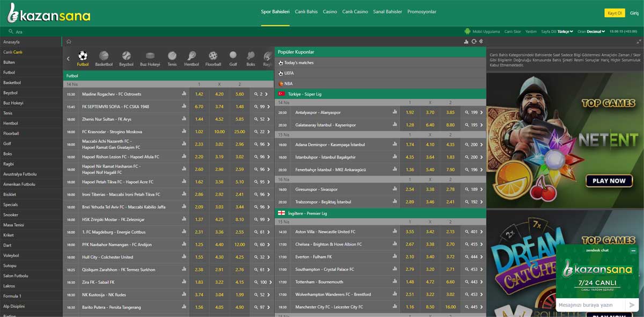This screenshot has height=317, width=644.
Task: Select the Floorball sport icon
Action: (213, 55)
